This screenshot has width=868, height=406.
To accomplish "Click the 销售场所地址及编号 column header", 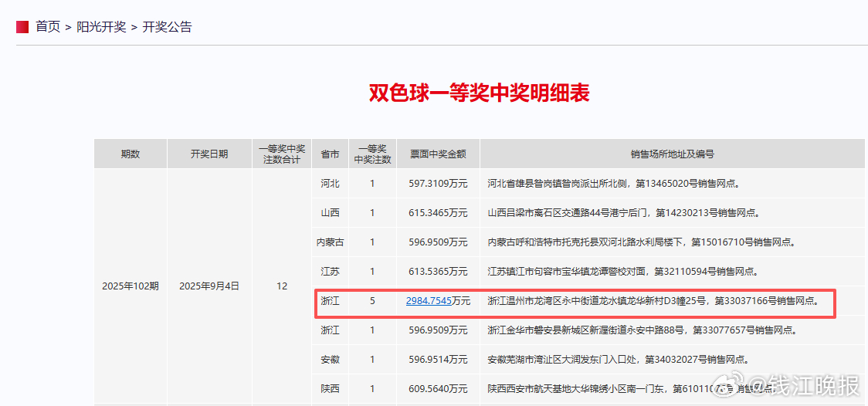I will (x=673, y=154).
